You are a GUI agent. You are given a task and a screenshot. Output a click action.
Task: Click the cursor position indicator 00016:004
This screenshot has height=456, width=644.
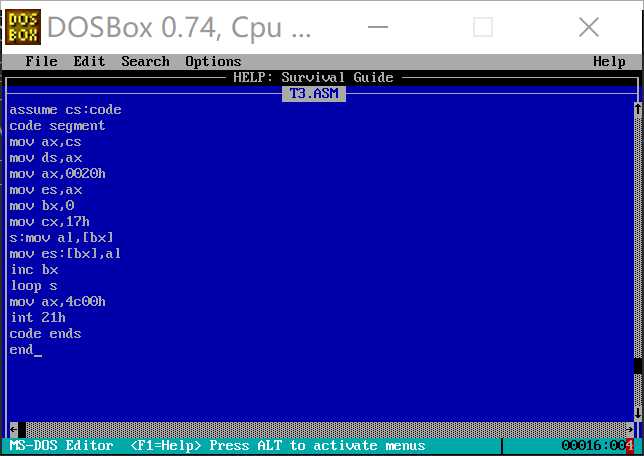597,446
